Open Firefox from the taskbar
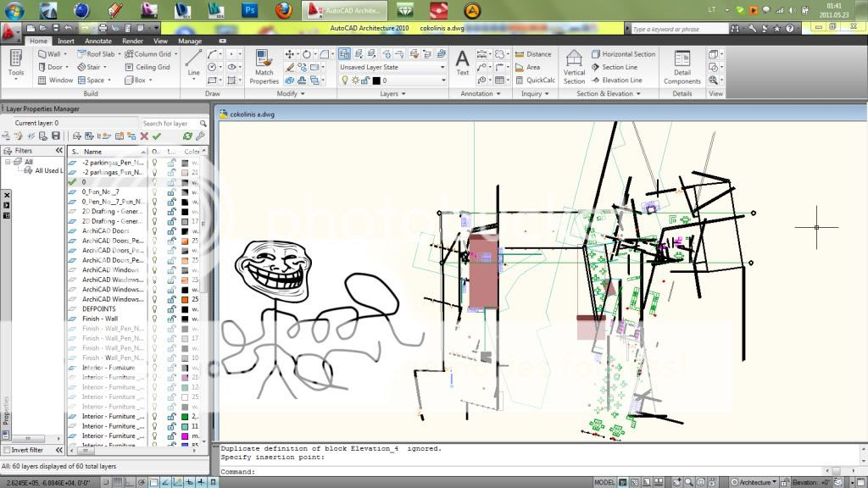868x488 pixels. pyautogui.click(x=283, y=10)
